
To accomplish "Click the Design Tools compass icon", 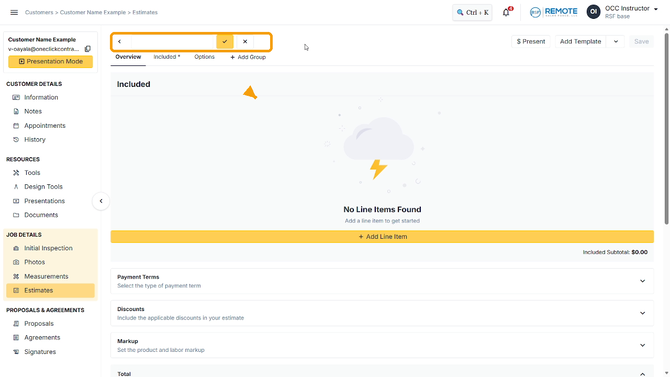I will point(16,187).
